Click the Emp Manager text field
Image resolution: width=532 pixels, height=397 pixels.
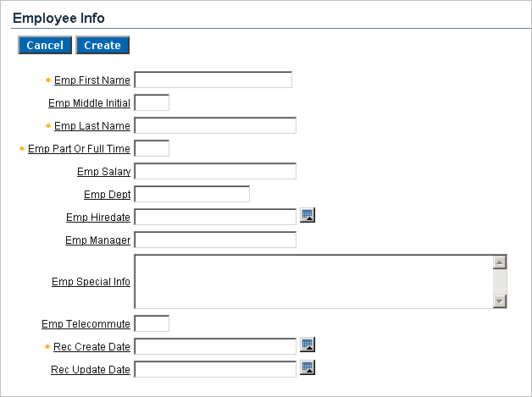point(215,240)
